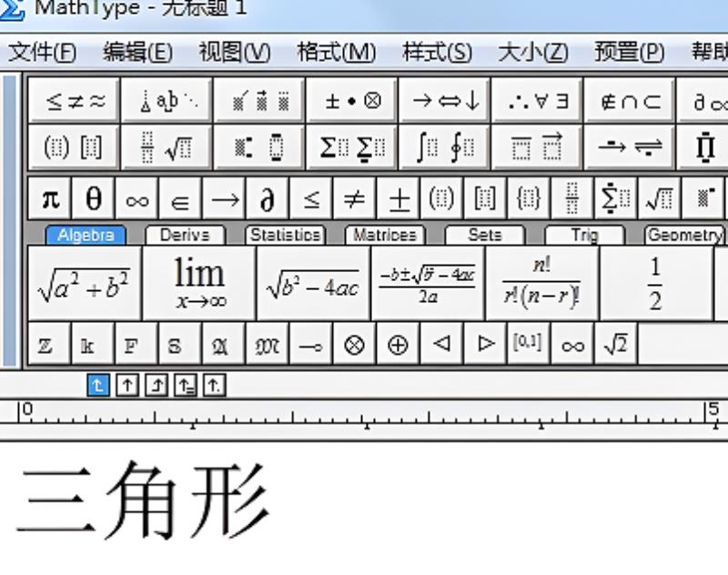Open underbar and overbar templates palette

tap(537, 147)
